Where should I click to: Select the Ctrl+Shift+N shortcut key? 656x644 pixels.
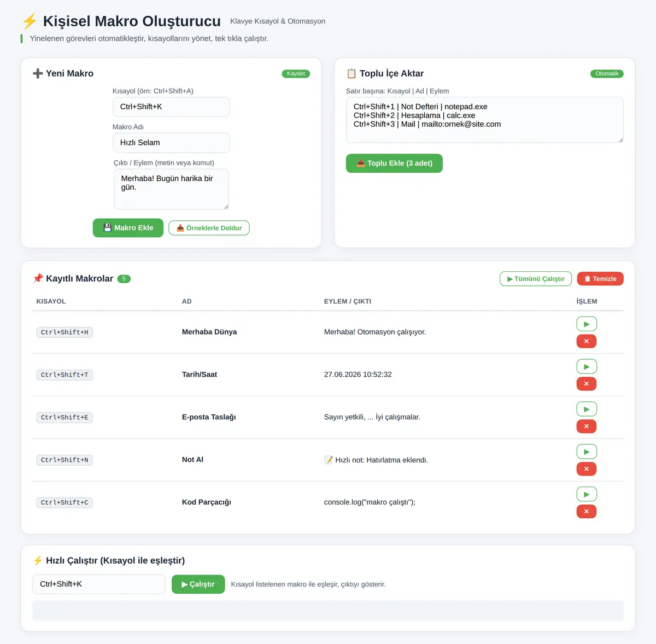pyautogui.click(x=65, y=460)
